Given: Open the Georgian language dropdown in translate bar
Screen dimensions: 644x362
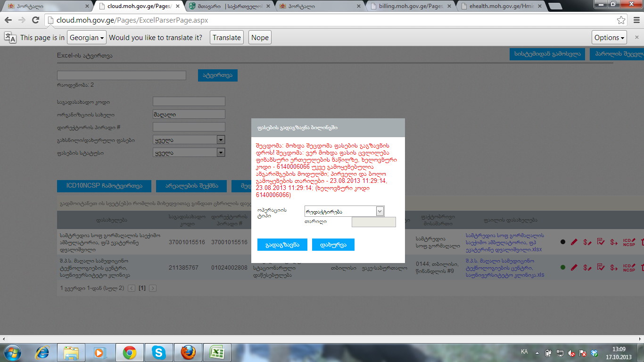Looking at the screenshot, I should [86, 38].
